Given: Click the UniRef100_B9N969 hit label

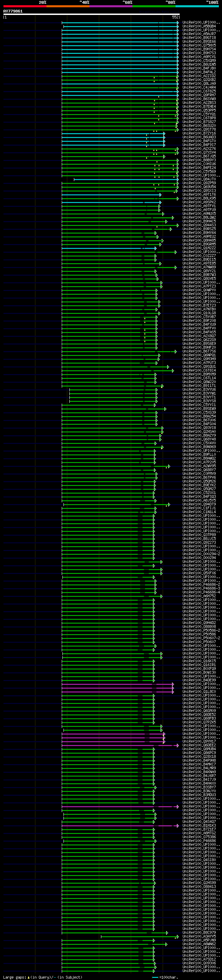Looking at the screenshot, I should click(199, 447).
